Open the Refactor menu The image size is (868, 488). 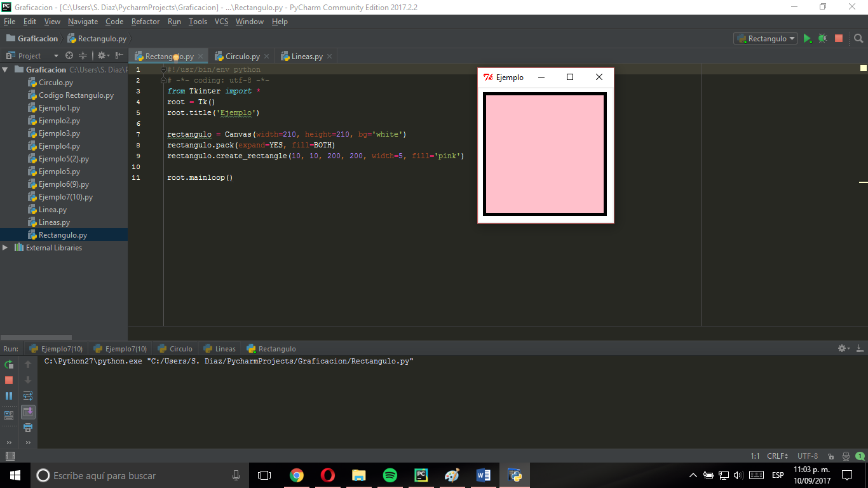(x=146, y=21)
